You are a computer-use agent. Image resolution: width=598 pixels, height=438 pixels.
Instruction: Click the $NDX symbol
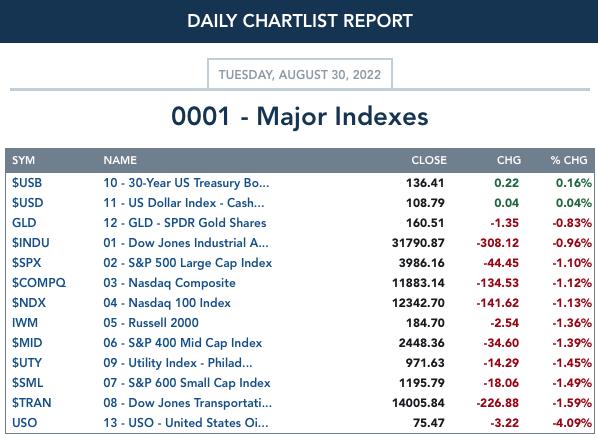[29, 303]
